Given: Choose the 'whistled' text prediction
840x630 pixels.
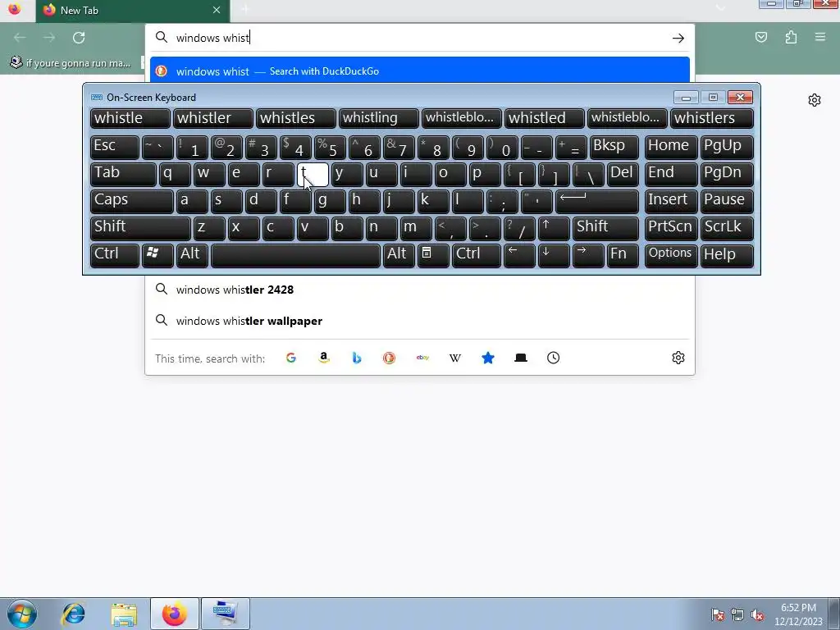Looking at the screenshot, I should pyautogui.click(x=545, y=118).
